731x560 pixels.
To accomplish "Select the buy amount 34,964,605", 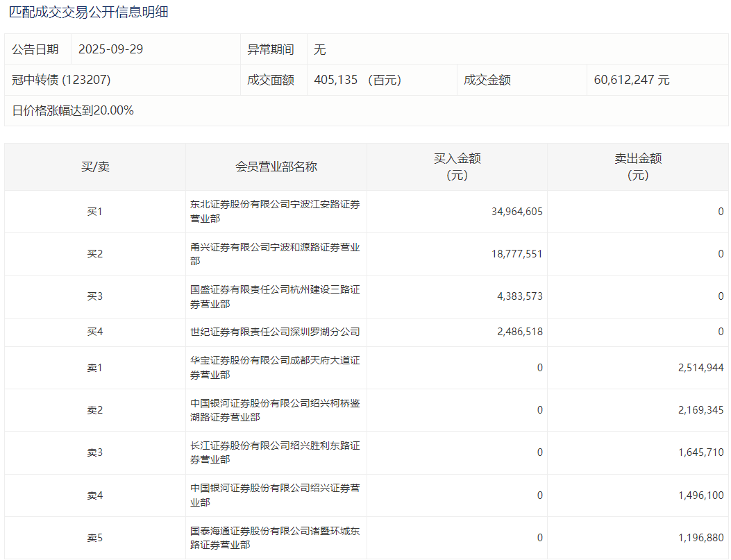I will (516, 212).
